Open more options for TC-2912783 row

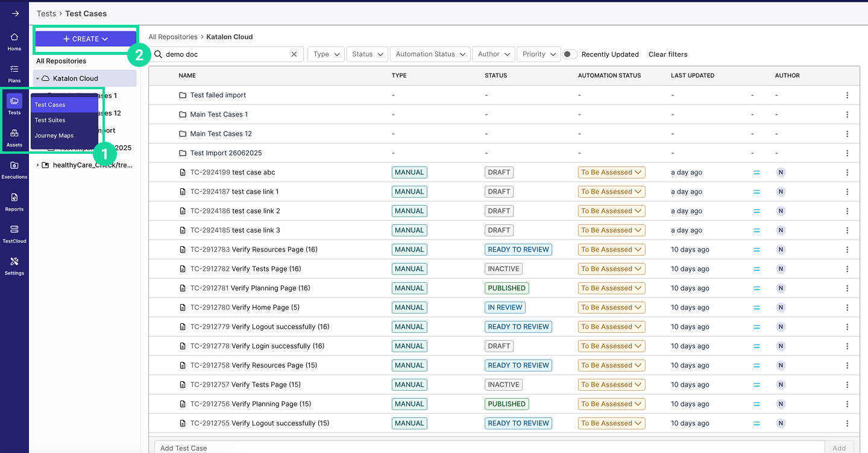point(848,250)
